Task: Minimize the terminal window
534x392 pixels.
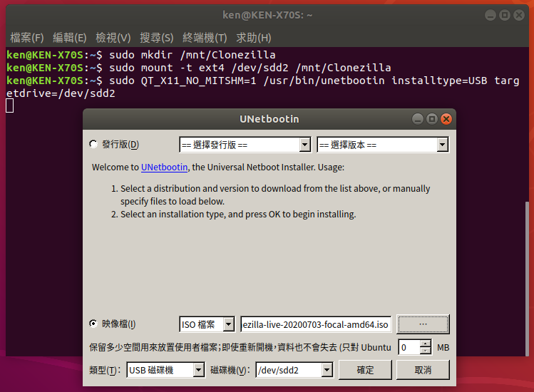Action: point(491,15)
